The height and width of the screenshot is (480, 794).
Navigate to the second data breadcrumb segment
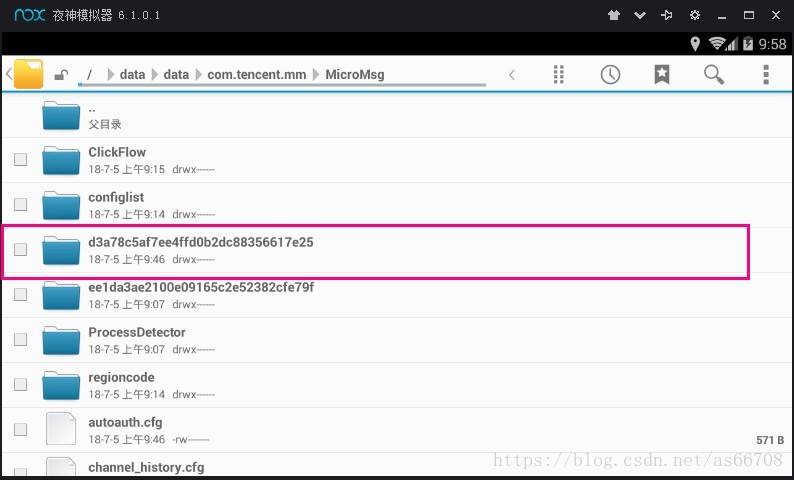(176, 74)
